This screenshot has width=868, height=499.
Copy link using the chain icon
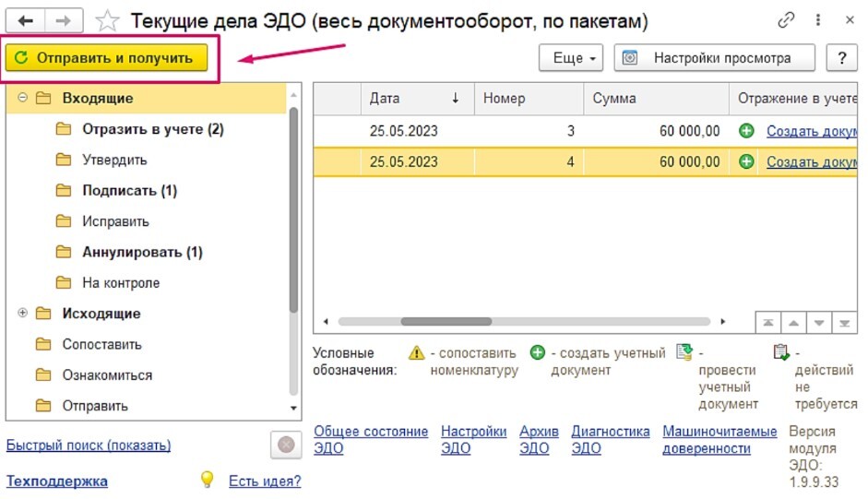(787, 20)
